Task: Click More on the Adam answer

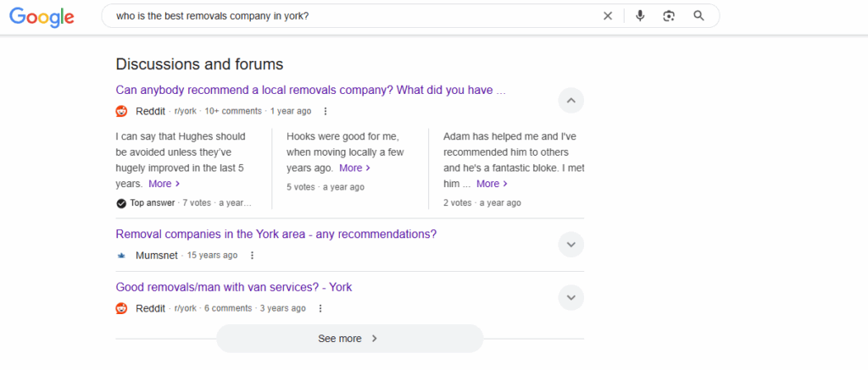Action: pyautogui.click(x=492, y=183)
